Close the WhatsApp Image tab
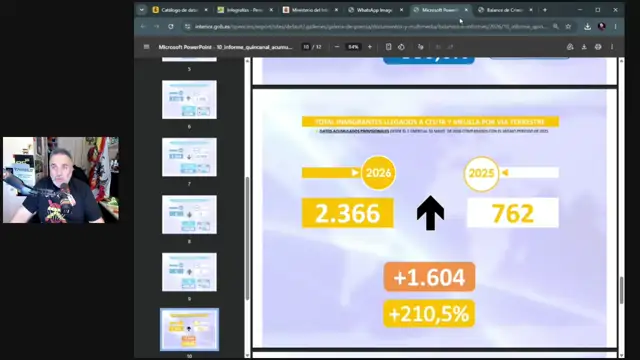 tap(401, 10)
